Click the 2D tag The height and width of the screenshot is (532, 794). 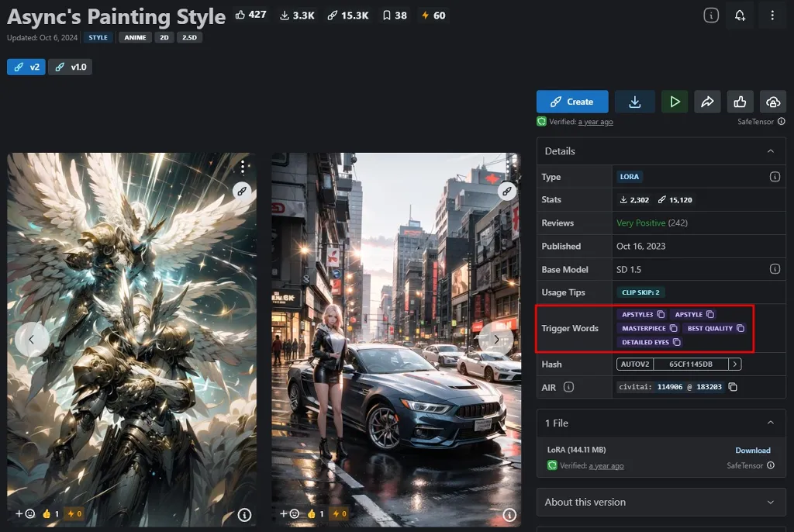(x=164, y=37)
